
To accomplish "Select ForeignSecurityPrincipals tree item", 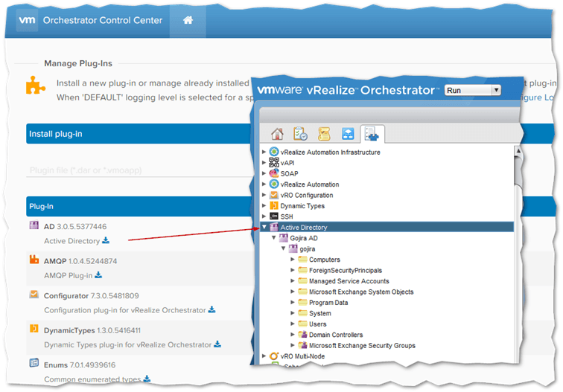I will (345, 270).
